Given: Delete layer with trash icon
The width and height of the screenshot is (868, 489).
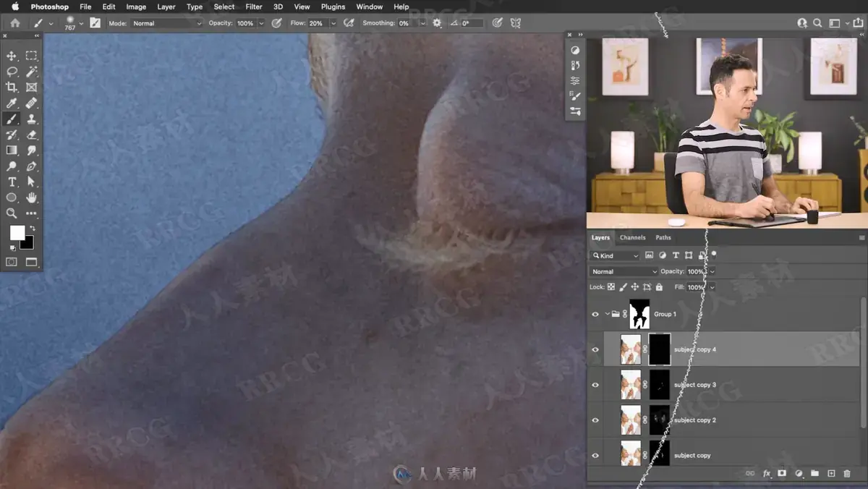Looking at the screenshot, I should click(847, 474).
